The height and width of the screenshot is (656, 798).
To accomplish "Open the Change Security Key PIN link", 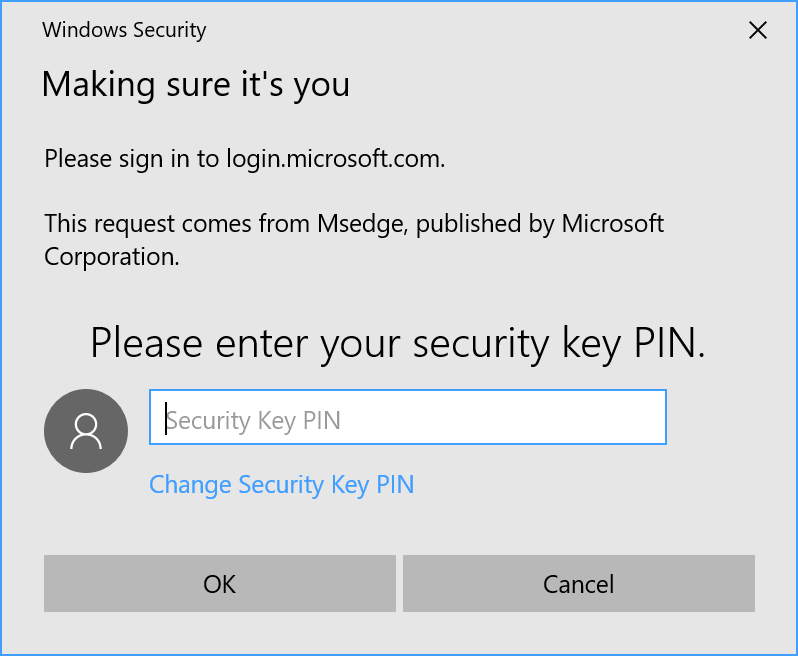I will 281,485.
